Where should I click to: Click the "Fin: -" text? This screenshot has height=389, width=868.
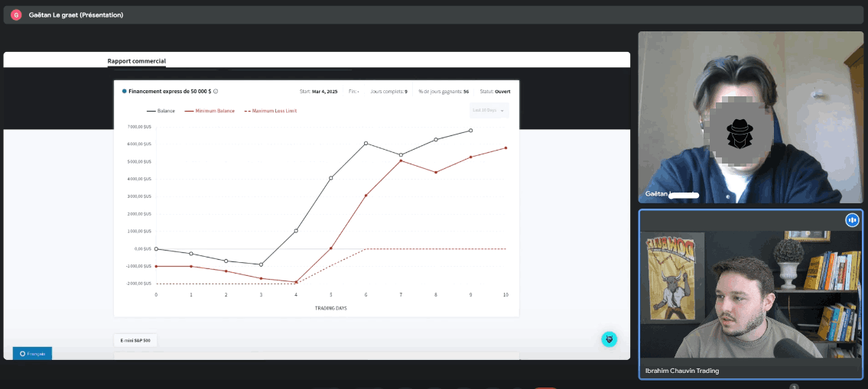(x=354, y=91)
